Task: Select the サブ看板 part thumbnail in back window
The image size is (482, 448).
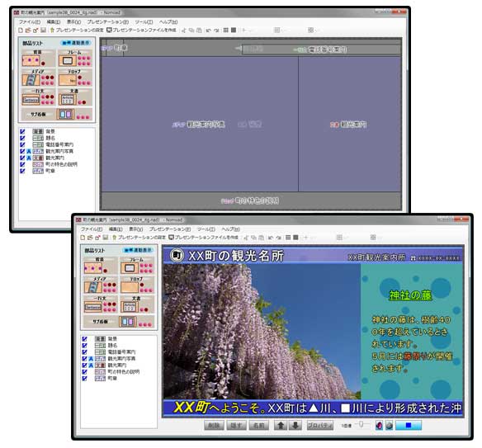Action: point(65,115)
